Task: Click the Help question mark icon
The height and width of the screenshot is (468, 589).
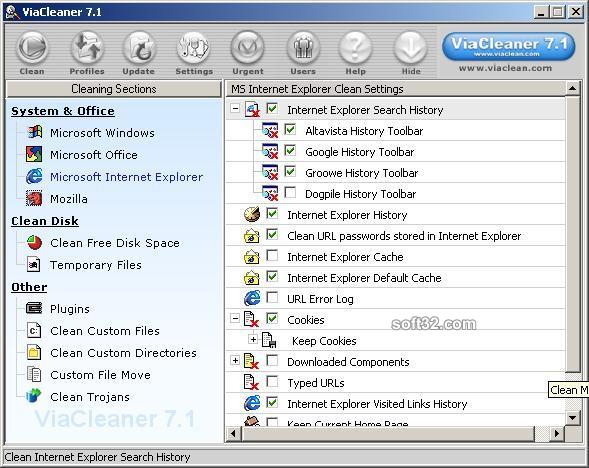Action: (x=355, y=47)
